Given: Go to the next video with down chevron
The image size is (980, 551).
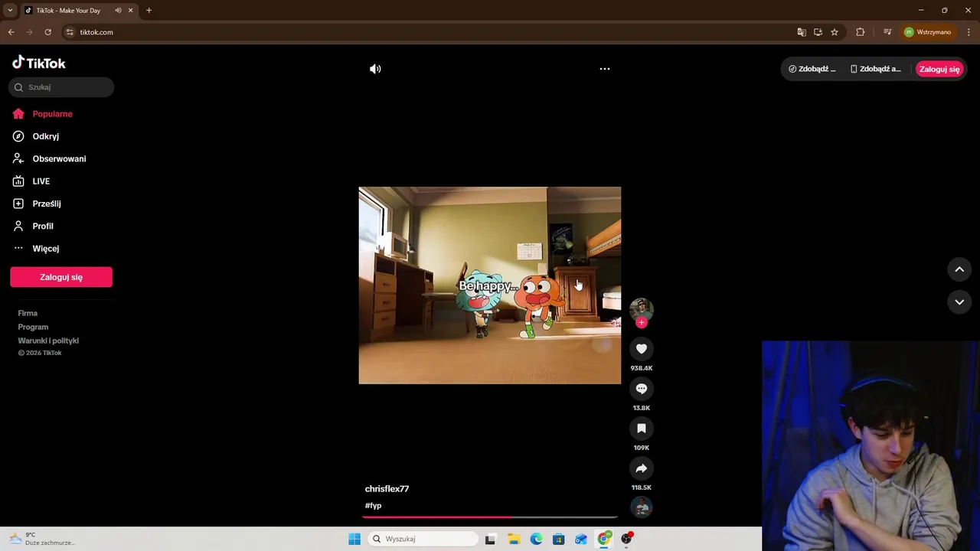Looking at the screenshot, I should (959, 302).
